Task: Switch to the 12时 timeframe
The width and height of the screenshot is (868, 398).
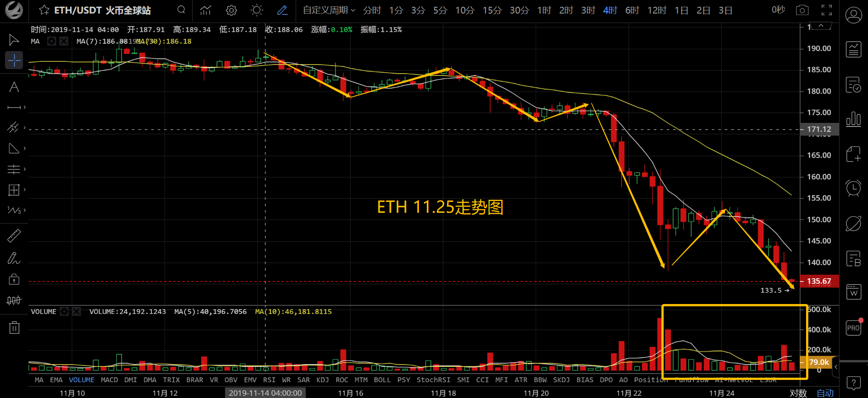Action: pyautogui.click(x=657, y=10)
